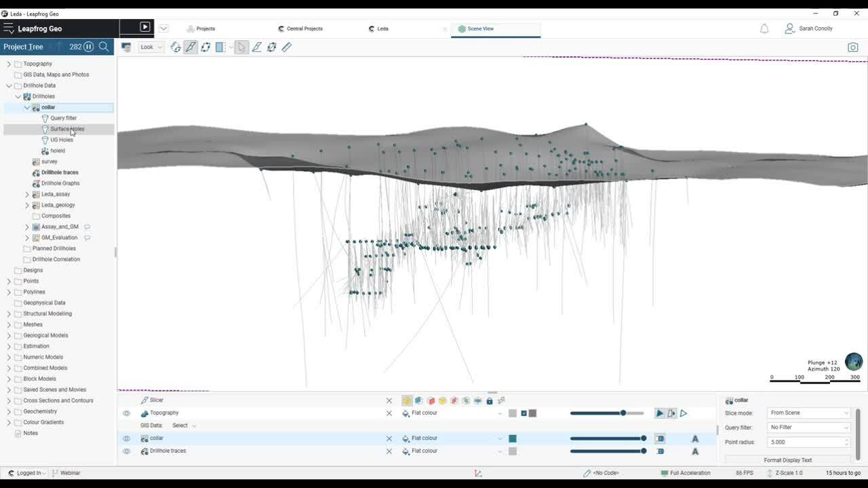Select the Surface Holes query filter
This screenshot has width=868, height=488.
coord(67,129)
